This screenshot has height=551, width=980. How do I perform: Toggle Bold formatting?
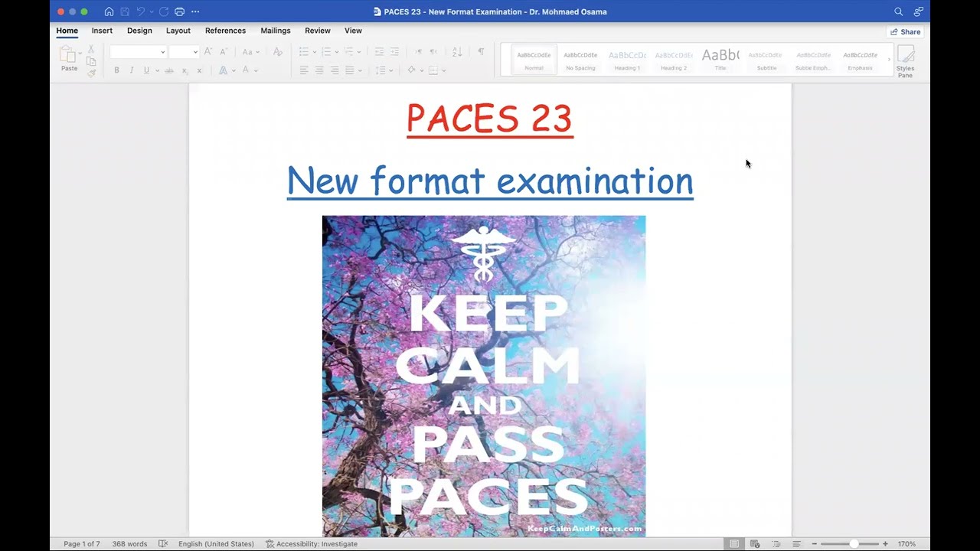point(116,70)
